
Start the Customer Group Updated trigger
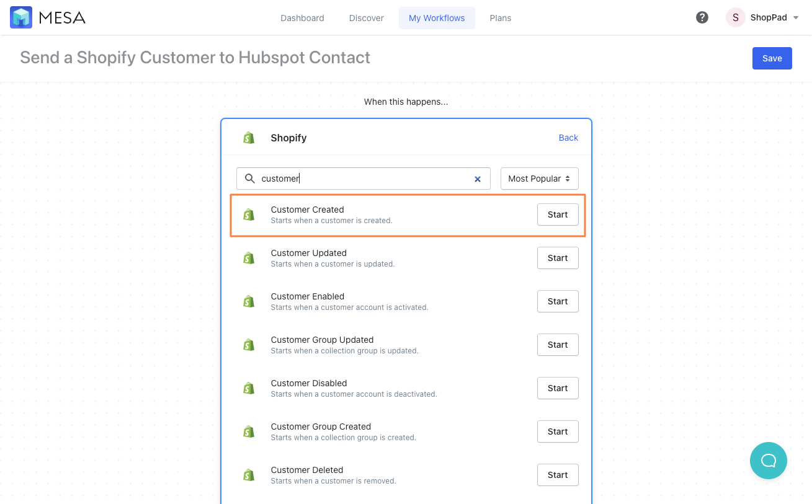pyautogui.click(x=558, y=345)
